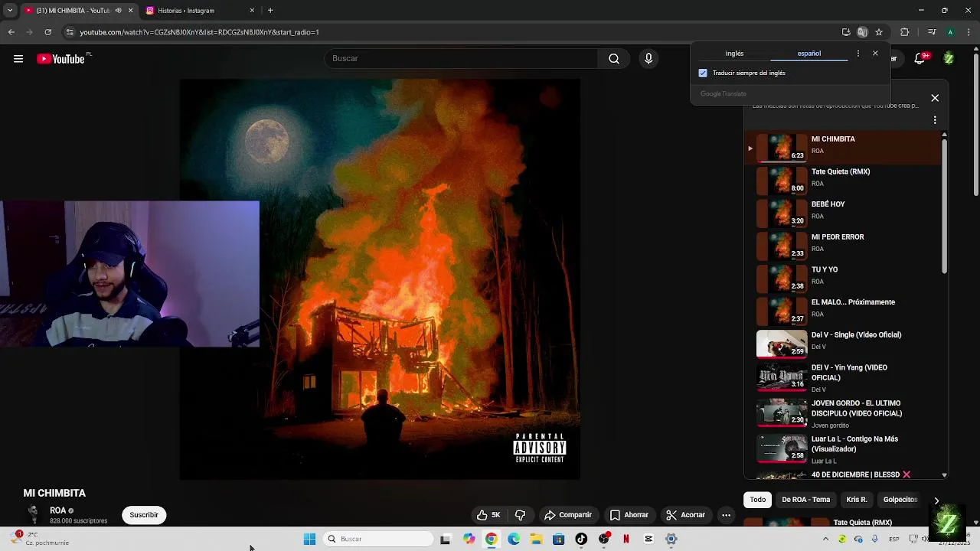Go back in browser history
This screenshot has width=980, height=551.
tap(11, 32)
